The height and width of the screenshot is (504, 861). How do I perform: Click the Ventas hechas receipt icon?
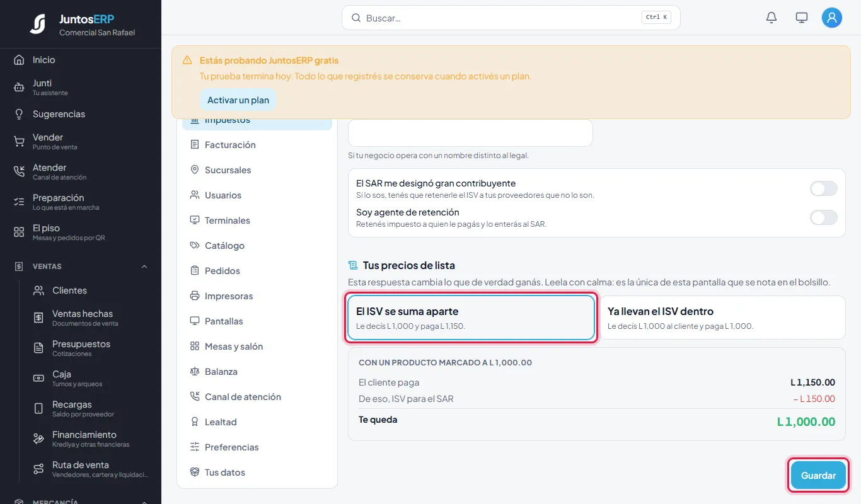pyautogui.click(x=38, y=318)
